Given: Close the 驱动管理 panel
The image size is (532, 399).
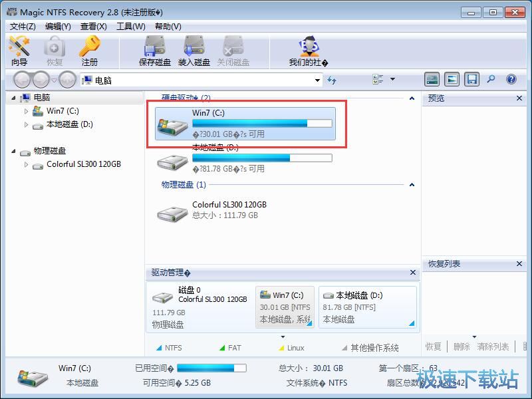Looking at the screenshot, I should 413,273.
